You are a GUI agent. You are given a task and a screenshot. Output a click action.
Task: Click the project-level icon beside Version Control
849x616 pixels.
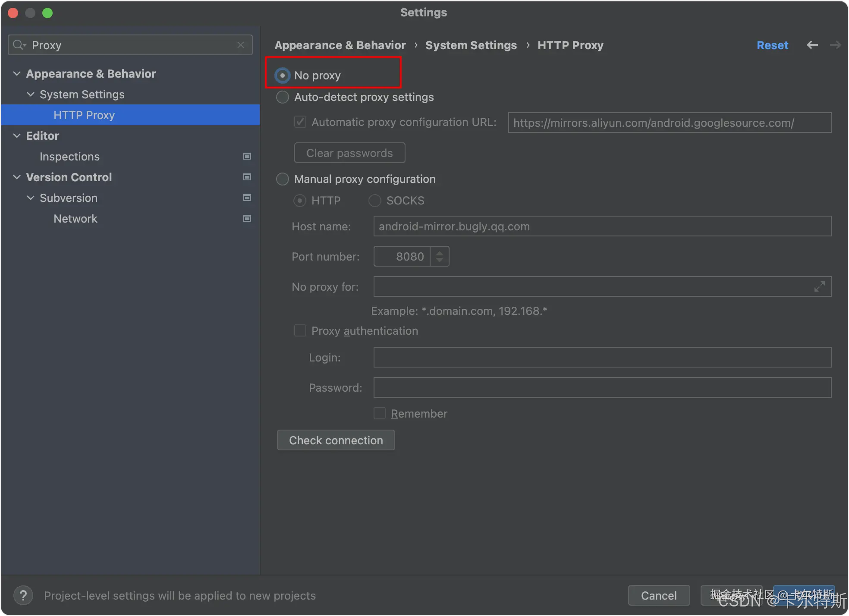pyautogui.click(x=247, y=177)
